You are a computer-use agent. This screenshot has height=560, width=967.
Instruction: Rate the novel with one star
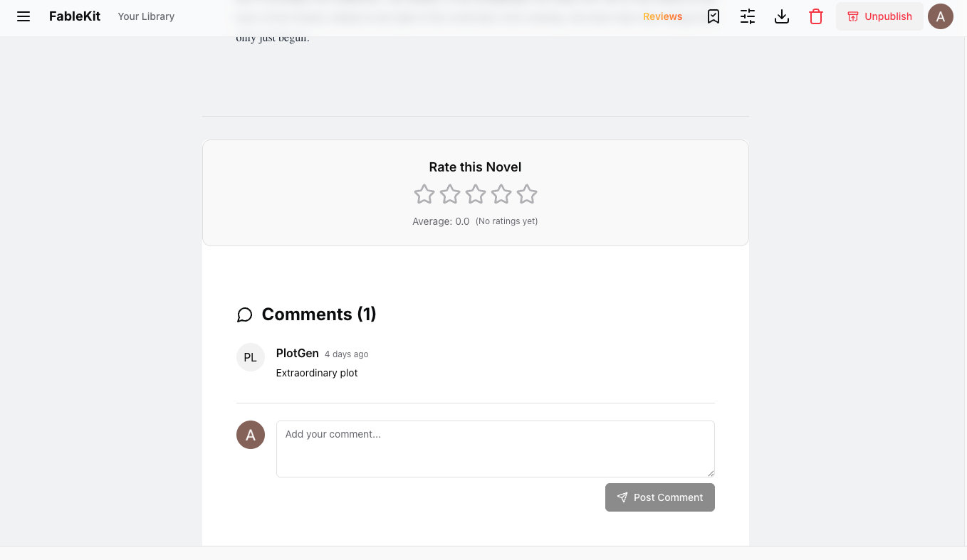pos(424,194)
